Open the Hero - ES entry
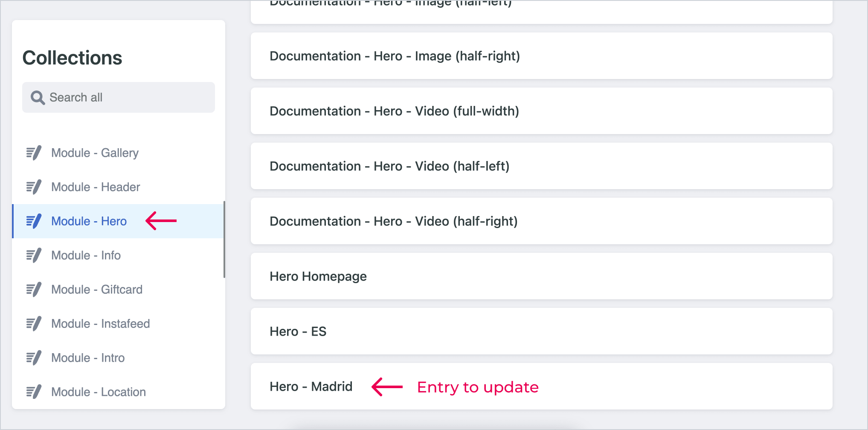This screenshot has width=868, height=430. pyautogui.click(x=542, y=331)
